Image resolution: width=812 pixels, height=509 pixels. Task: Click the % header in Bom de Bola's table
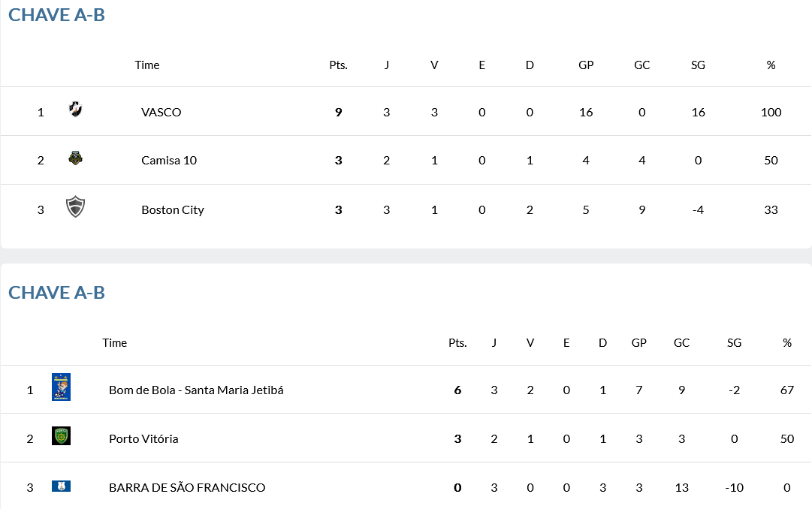[x=786, y=342]
